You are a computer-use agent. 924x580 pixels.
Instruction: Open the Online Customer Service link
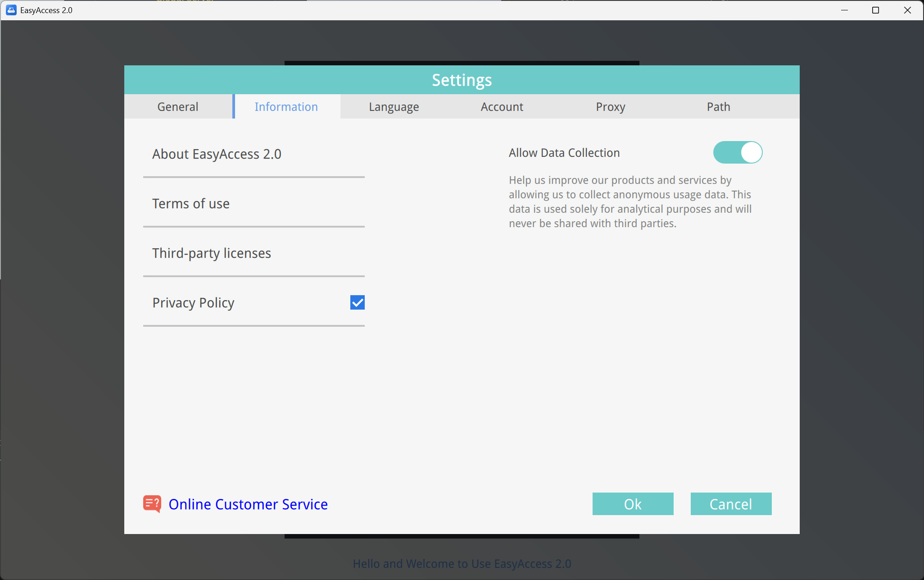tap(248, 504)
